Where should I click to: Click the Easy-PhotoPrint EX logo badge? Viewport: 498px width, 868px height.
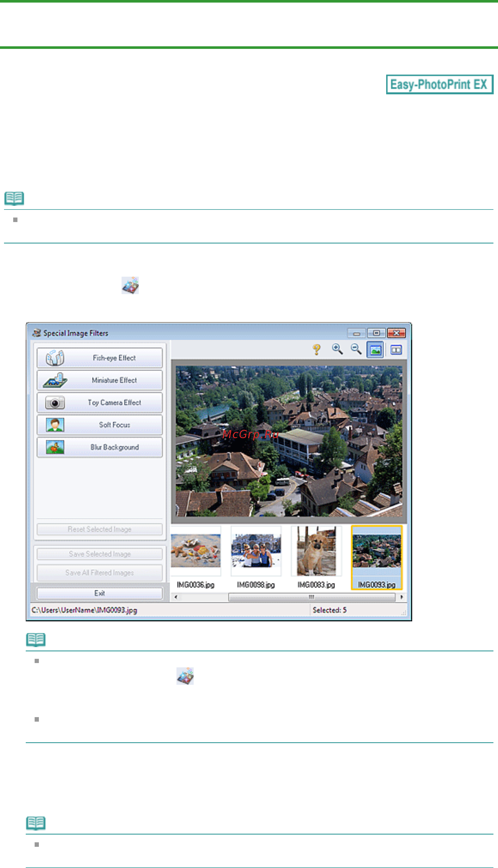pos(440,84)
